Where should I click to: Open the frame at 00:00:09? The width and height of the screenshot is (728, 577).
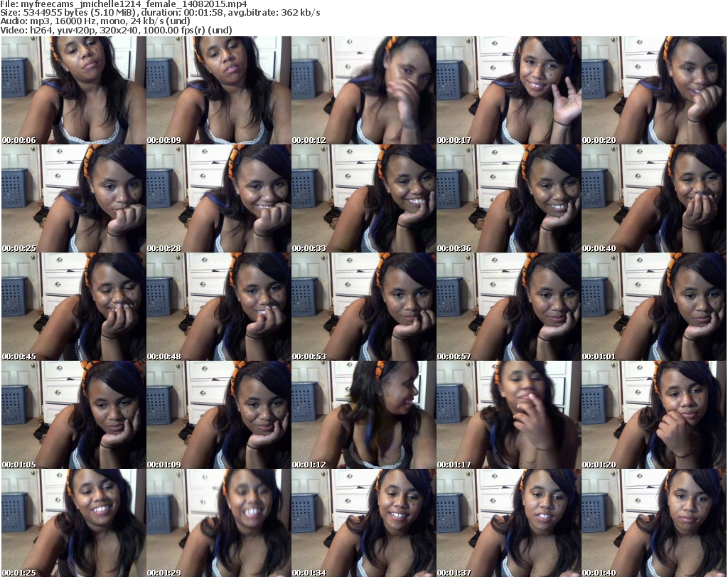[x=219, y=90]
